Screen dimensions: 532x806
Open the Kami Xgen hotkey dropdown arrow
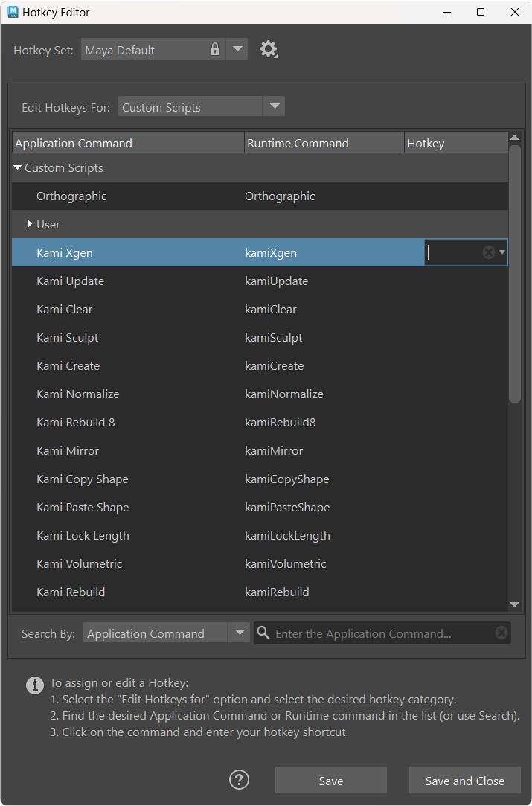pyautogui.click(x=501, y=252)
